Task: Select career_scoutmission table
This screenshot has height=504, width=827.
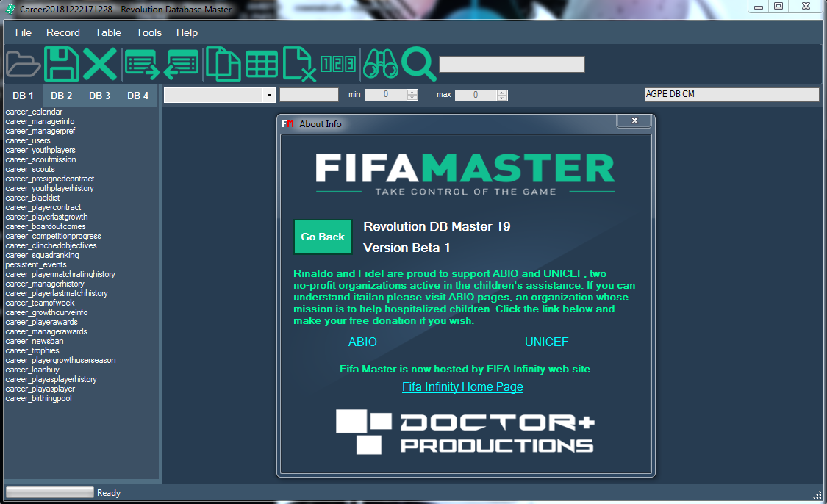Action: pyautogui.click(x=40, y=159)
